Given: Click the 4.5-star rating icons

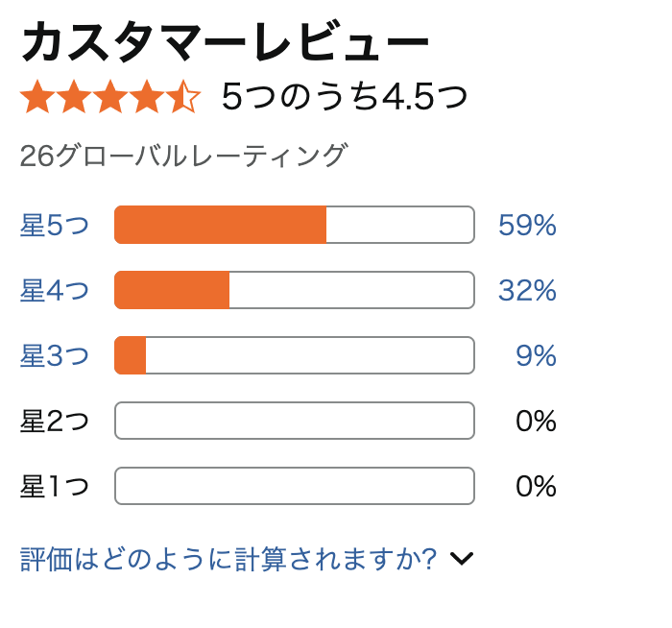Looking at the screenshot, I should coord(110,97).
